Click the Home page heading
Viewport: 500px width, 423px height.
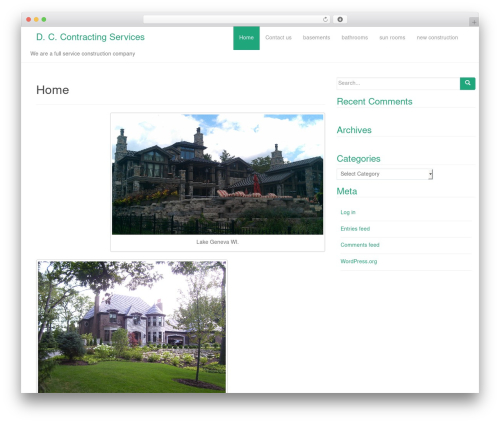[53, 90]
